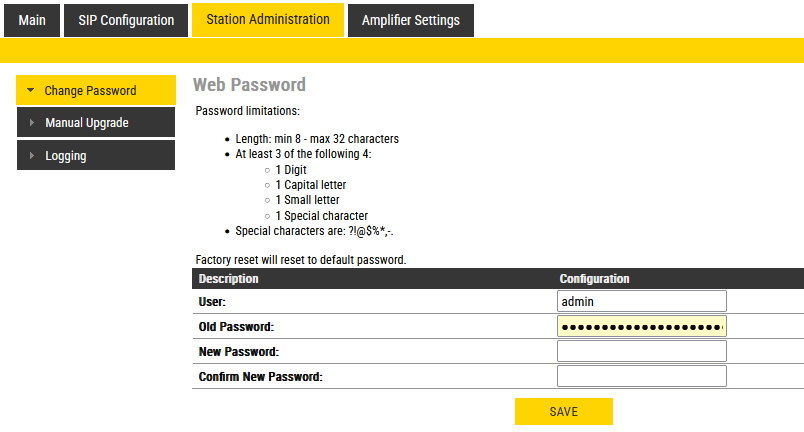
Task: Click the Configuration column header
Action: click(594, 278)
